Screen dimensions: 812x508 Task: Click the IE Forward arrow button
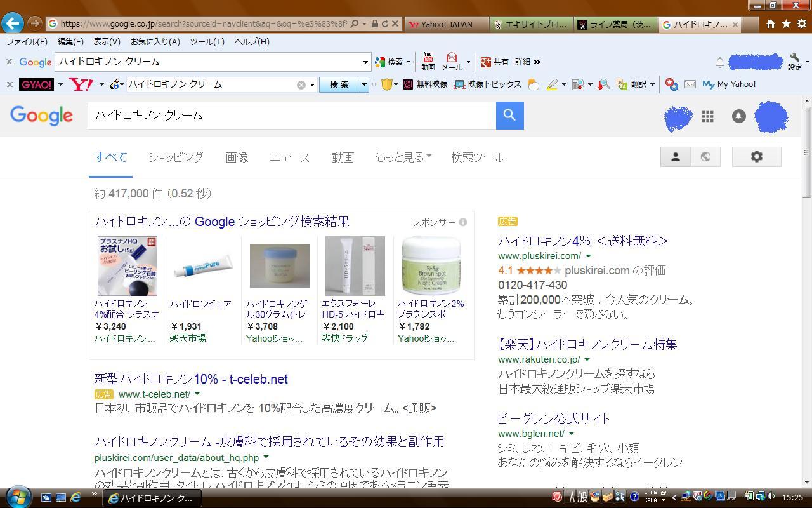(x=34, y=23)
